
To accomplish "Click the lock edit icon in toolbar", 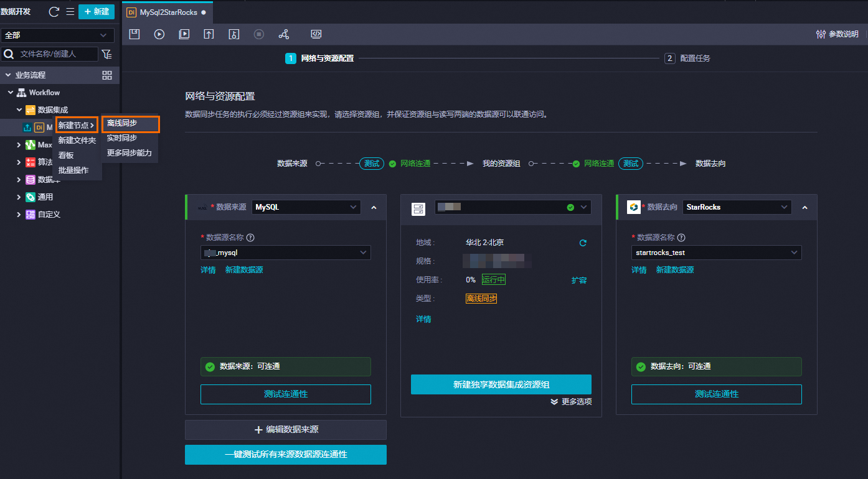I will [234, 34].
